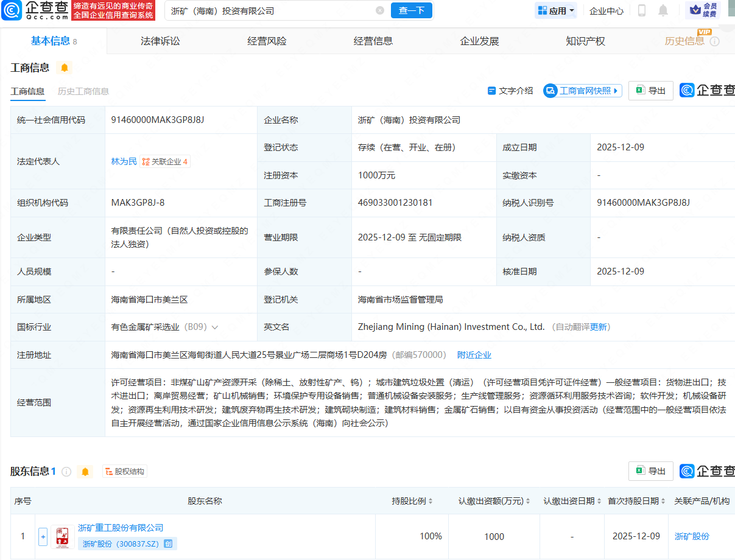This screenshot has height=560, width=735.
Task: Click the shareholder company seal thumbnail
Action: click(x=63, y=536)
